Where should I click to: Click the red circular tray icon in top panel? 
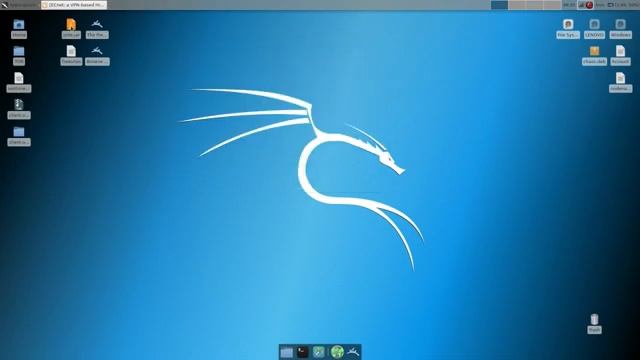(589, 5)
